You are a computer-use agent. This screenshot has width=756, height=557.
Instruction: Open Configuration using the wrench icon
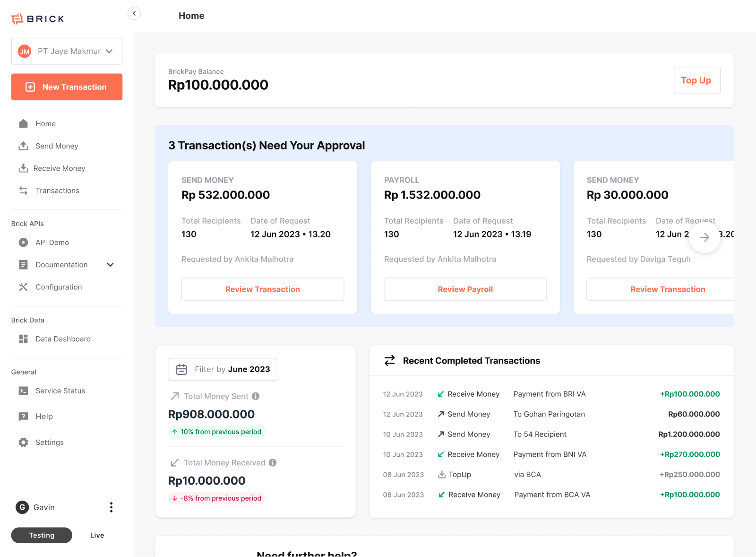[x=23, y=287]
